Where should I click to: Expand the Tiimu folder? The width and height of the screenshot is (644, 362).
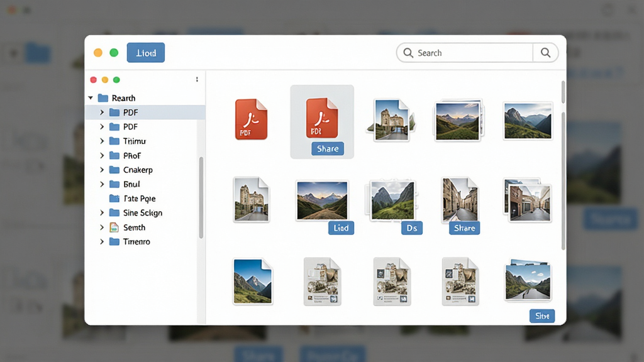tap(102, 141)
